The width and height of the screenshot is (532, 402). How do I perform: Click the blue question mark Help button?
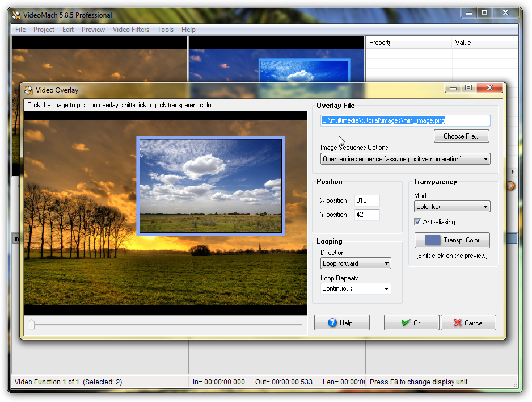click(x=341, y=323)
